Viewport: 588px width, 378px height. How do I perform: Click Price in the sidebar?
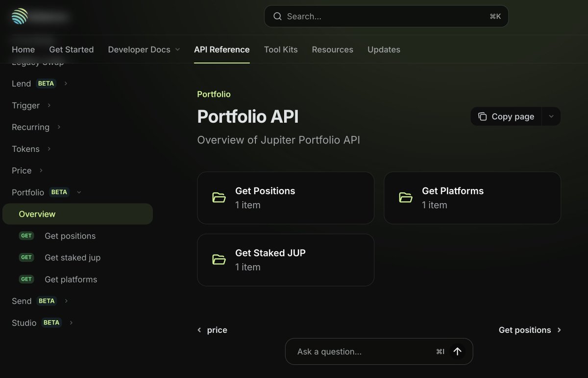coord(22,170)
